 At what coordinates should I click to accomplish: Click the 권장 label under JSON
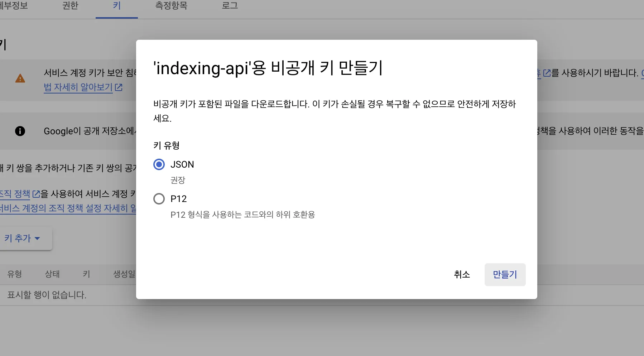tap(178, 180)
